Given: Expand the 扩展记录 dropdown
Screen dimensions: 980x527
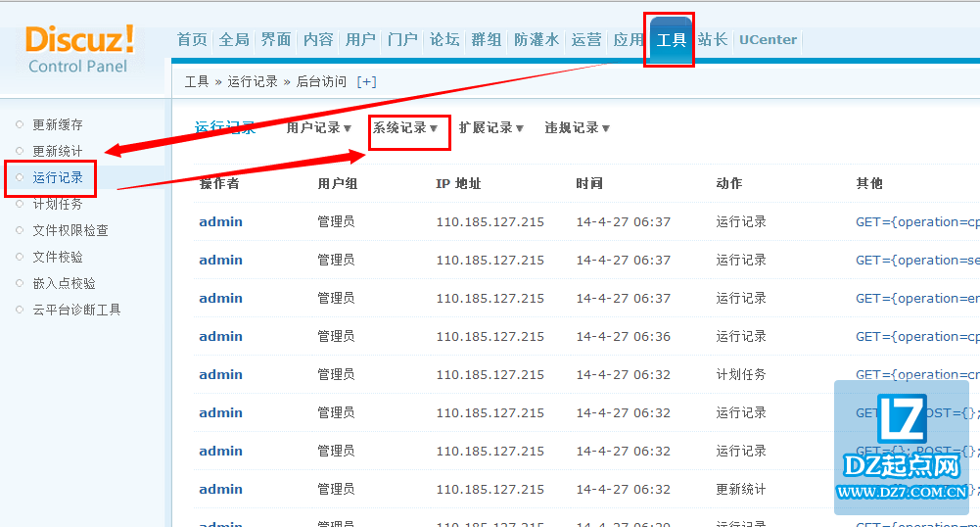Looking at the screenshot, I should pos(491,128).
